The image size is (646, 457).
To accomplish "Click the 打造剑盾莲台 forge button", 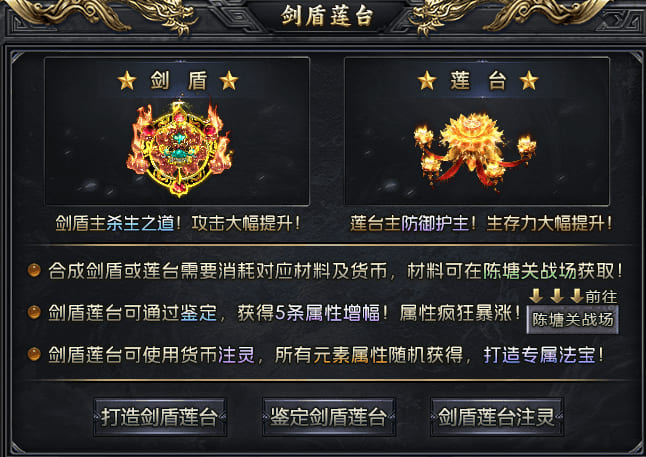I will pos(160,417).
